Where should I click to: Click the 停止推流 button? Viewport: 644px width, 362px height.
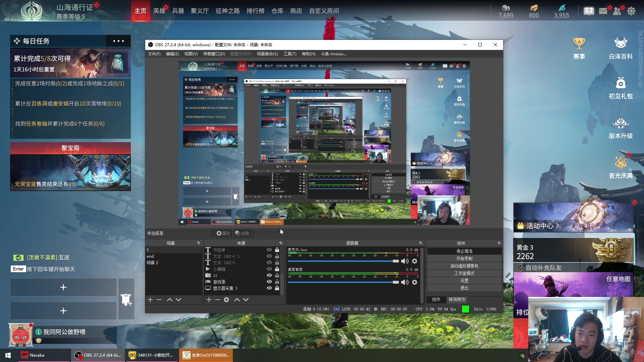tap(464, 251)
